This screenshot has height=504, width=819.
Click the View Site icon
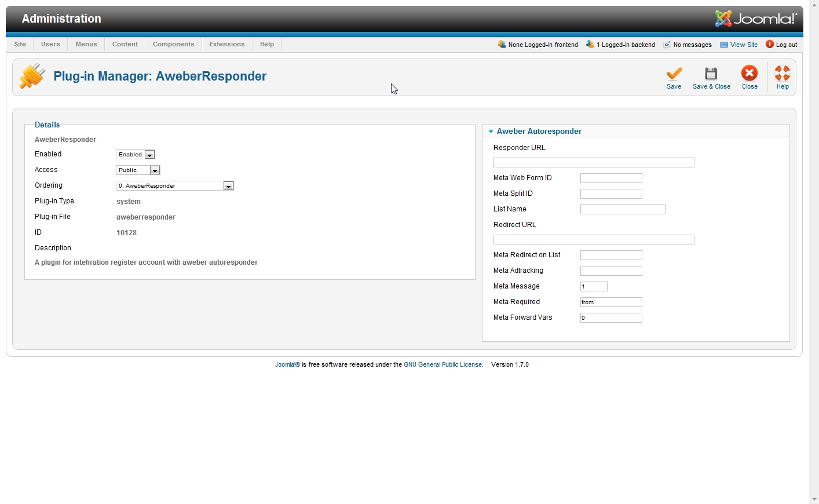click(724, 45)
